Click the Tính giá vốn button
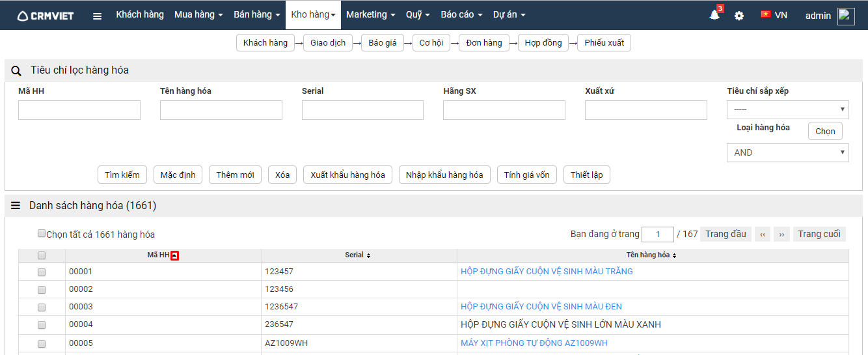 tap(527, 175)
